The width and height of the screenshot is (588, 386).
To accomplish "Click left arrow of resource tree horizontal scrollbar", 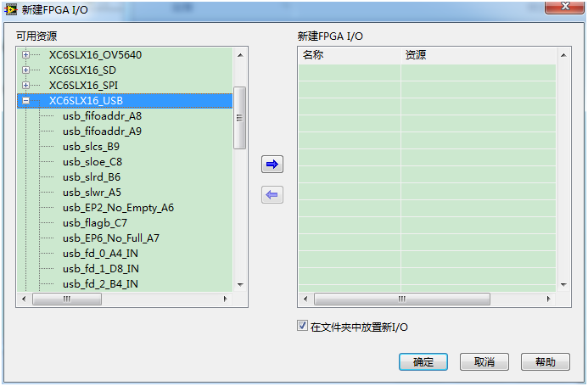I will pyautogui.click(x=24, y=299).
